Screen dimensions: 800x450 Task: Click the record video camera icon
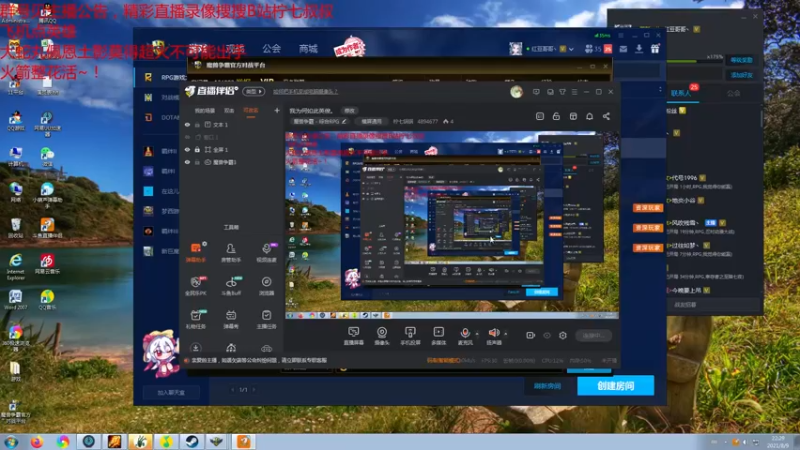tap(531, 335)
